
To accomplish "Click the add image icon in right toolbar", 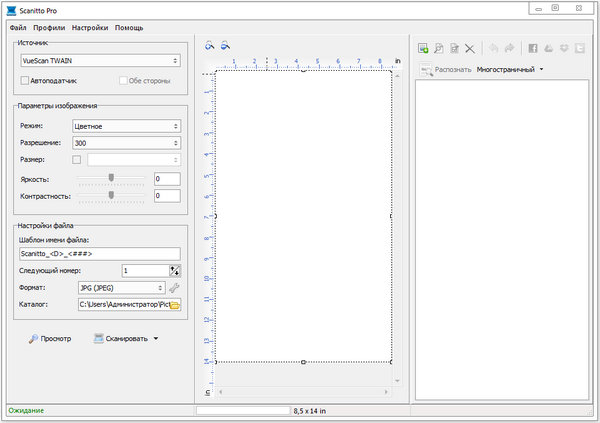I will point(424,47).
